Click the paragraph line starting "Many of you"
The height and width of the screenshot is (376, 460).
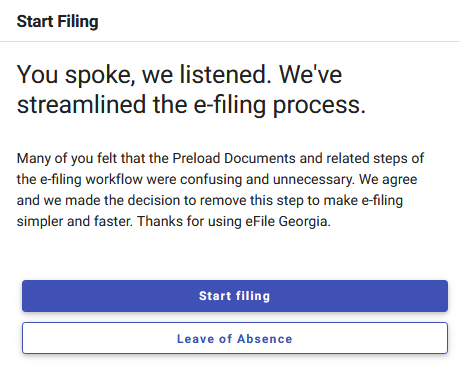(220, 158)
